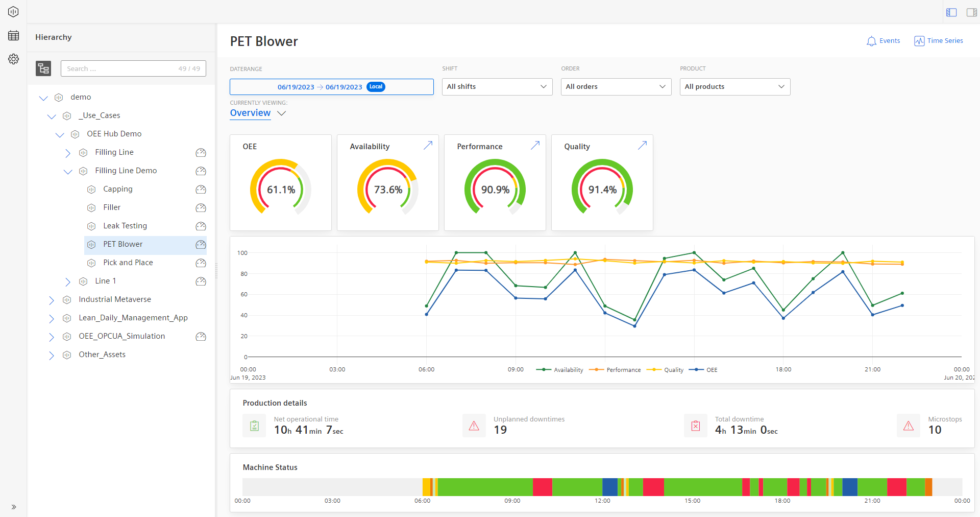Image resolution: width=980 pixels, height=517 pixels.
Task: Toggle the Quality series in chart legend
Action: click(x=665, y=370)
